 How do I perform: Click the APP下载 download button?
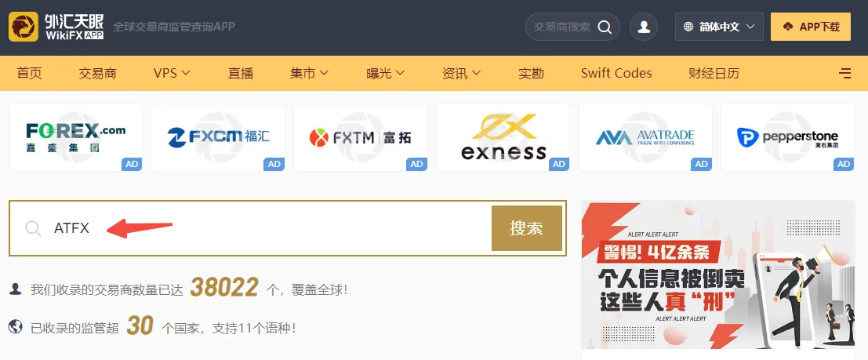[x=811, y=27]
